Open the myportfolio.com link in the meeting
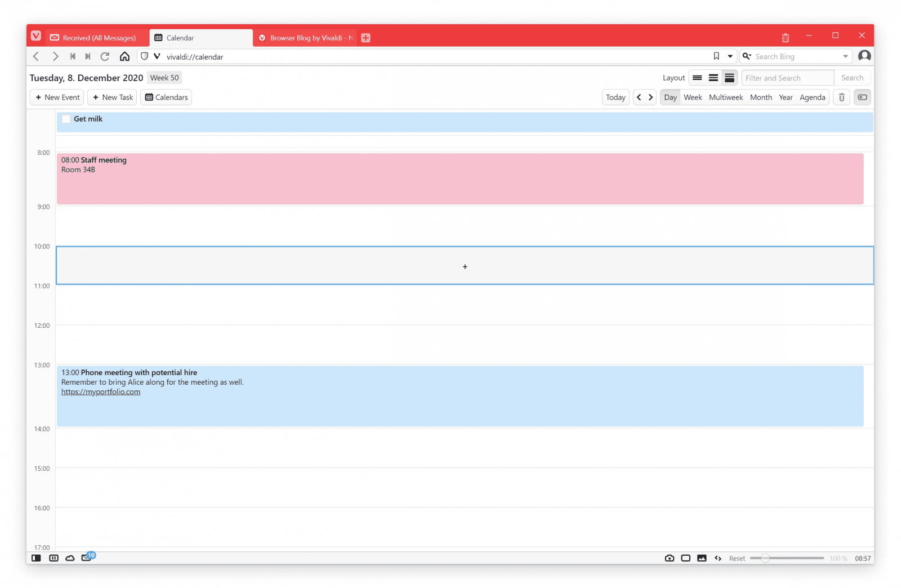Screen dimensions: 901x588 click(x=101, y=391)
